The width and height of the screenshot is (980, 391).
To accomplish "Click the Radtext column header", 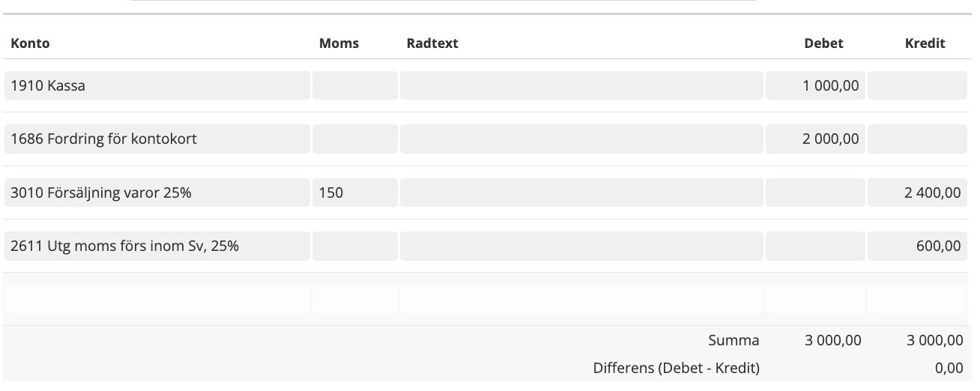I will click(x=432, y=43).
